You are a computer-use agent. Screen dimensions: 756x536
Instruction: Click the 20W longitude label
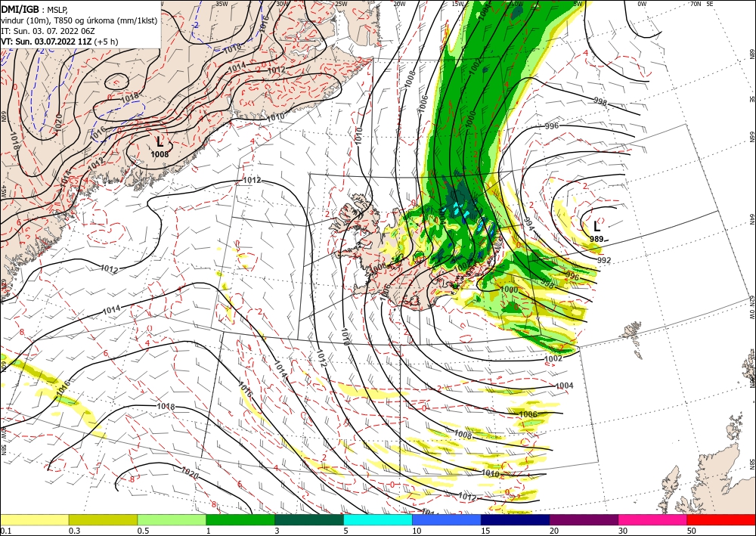tap(399, 3)
